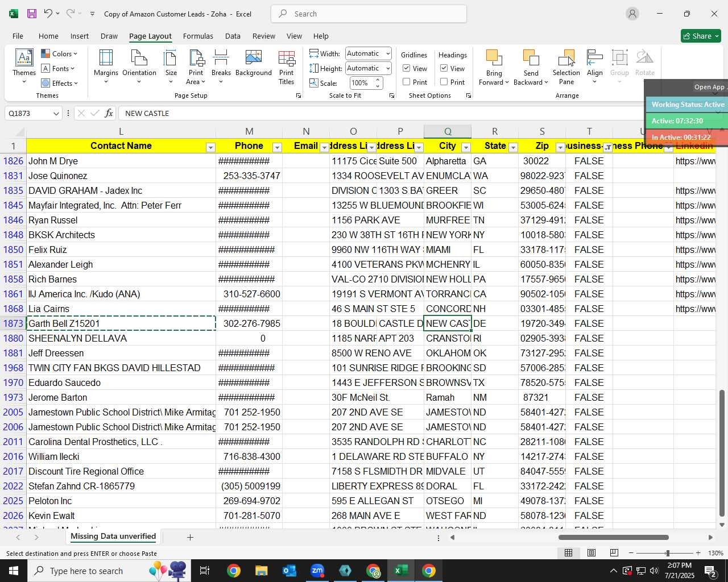Open the Align objects icon

coord(594,57)
